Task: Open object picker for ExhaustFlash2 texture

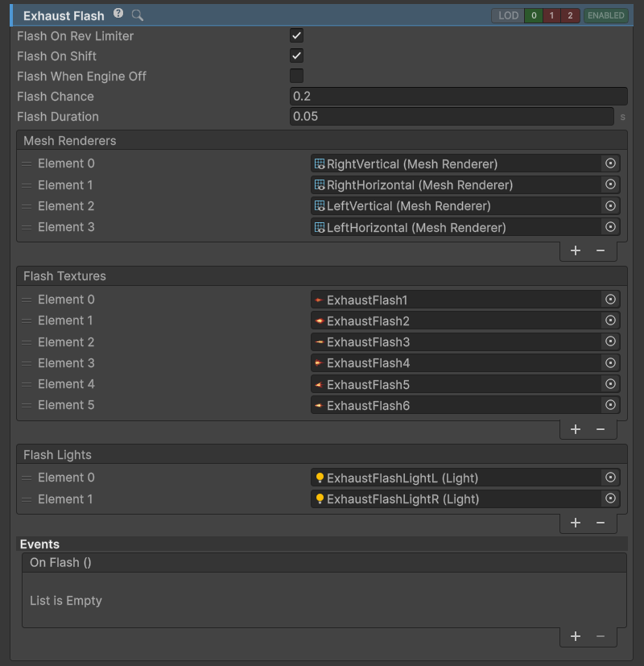Action: coord(610,321)
